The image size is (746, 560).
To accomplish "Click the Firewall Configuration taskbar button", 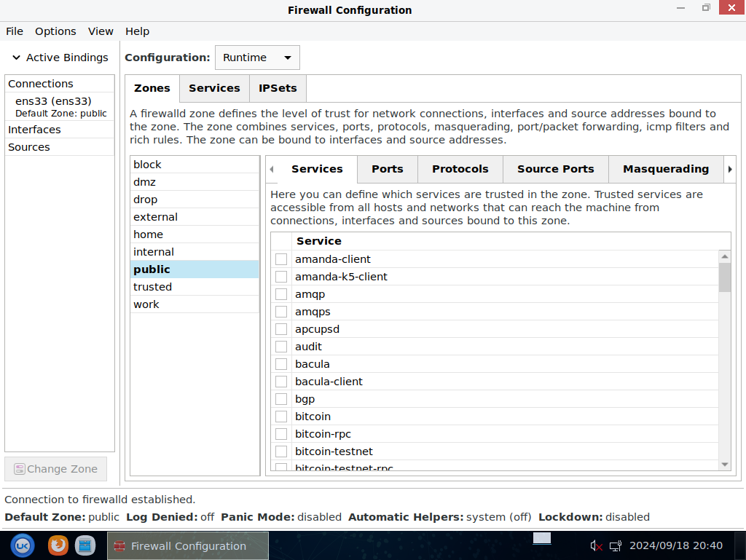I will click(x=188, y=545).
